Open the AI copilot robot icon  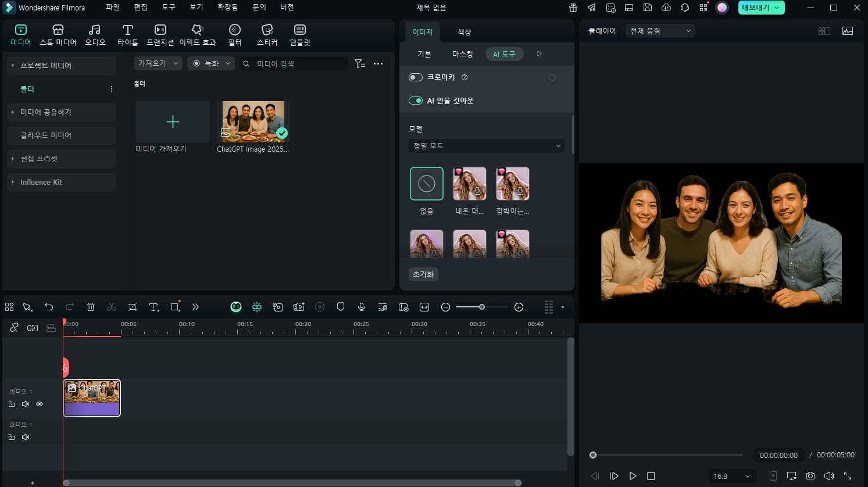tap(236, 307)
